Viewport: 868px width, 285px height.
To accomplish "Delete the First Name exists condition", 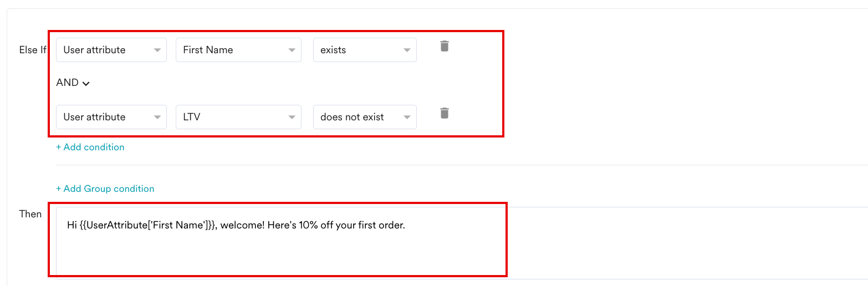I will pos(444,46).
